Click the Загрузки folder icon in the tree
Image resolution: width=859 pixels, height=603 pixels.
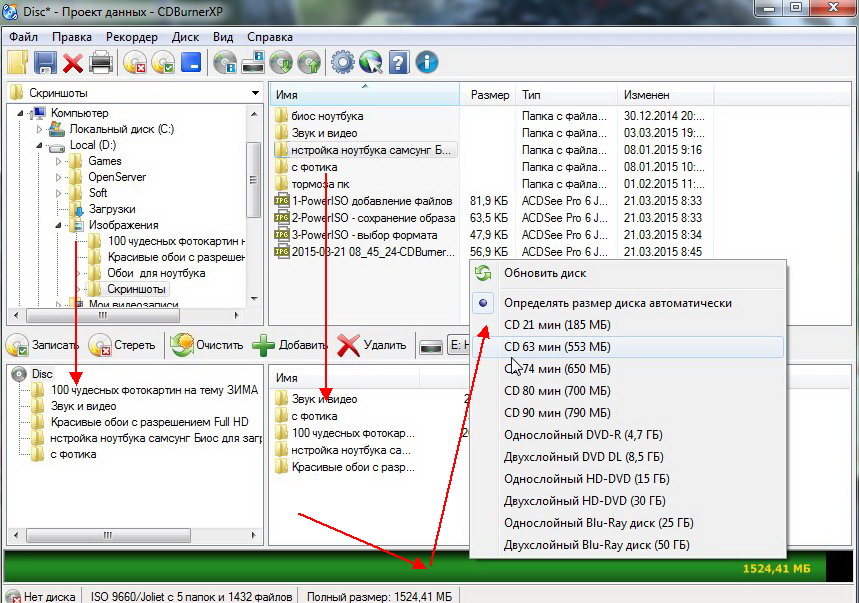78,209
